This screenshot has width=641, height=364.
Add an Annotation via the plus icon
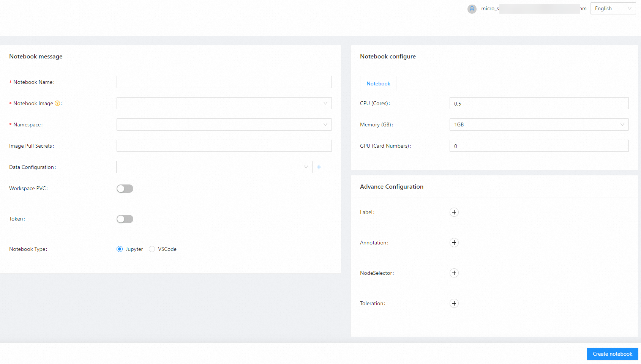click(454, 243)
